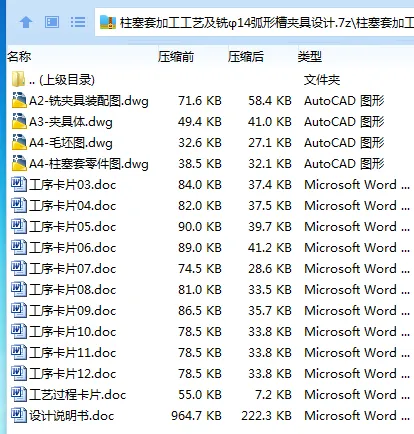Click the 7z archive icon in path bar
414x434 pixels.
[x=108, y=22]
